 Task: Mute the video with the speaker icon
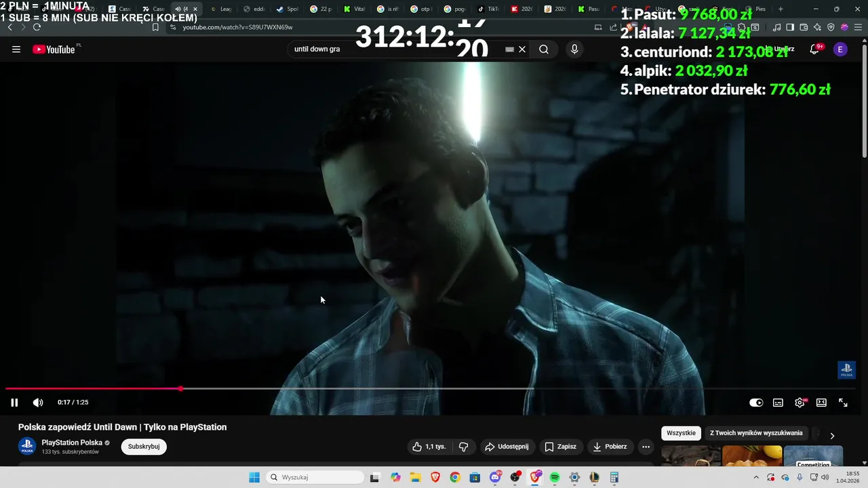(x=38, y=403)
